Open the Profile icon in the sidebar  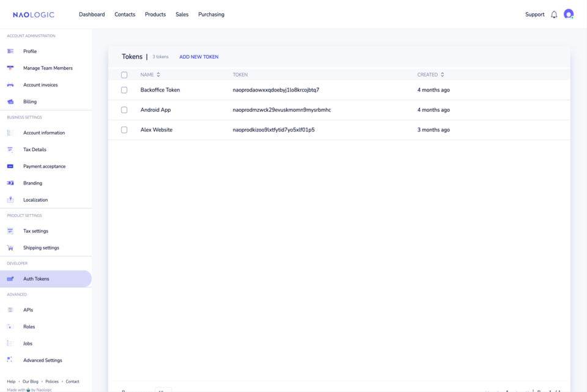(x=10, y=51)
